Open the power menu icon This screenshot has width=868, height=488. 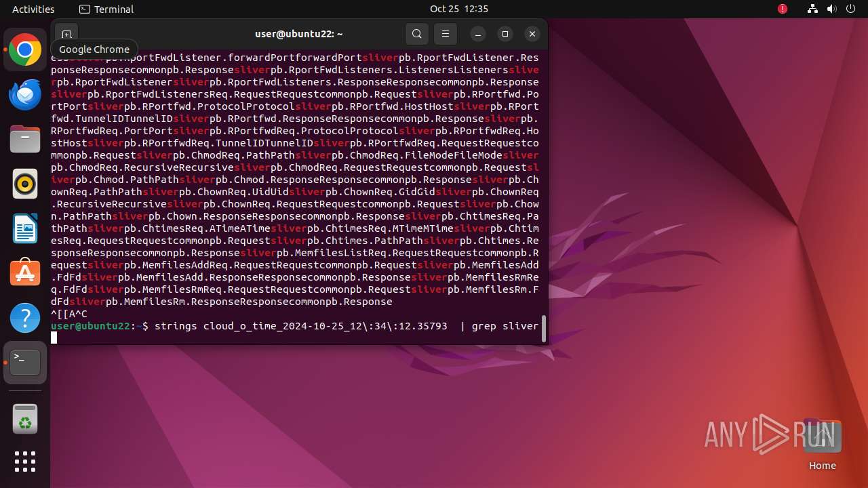pos(851,9)
